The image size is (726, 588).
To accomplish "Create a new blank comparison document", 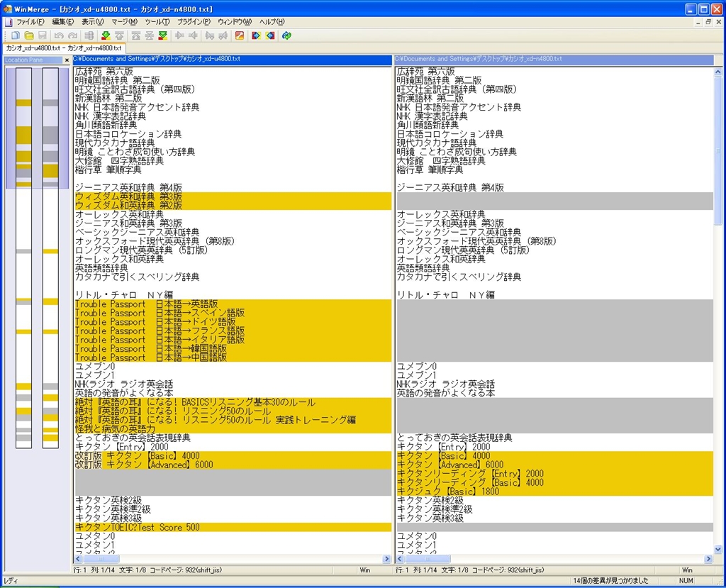I will coord(16,35).
